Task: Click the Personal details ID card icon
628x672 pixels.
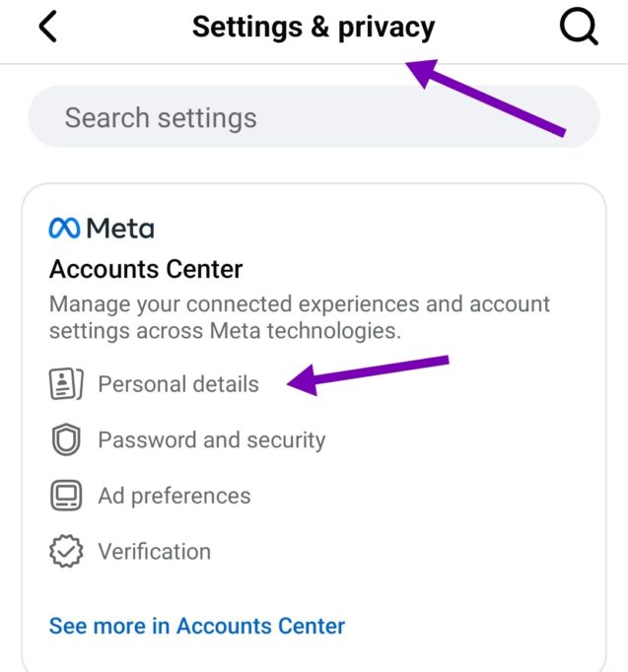Action: tap(65, 383)
